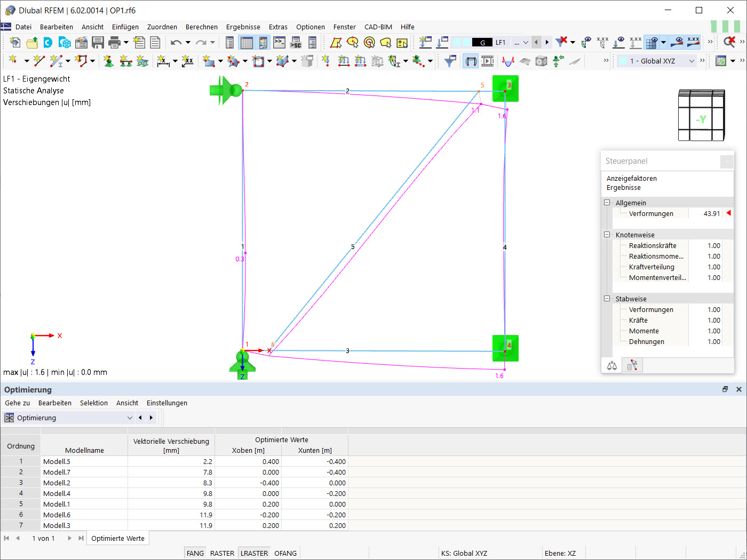
Task: Open the print options dropdown arrow
Action: coord(126,43)
